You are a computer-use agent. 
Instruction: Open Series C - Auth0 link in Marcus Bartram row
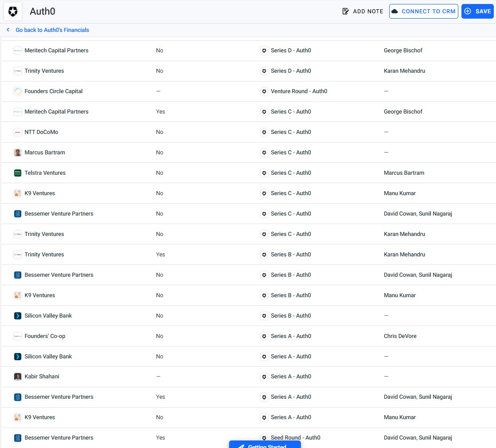point(291,153)
